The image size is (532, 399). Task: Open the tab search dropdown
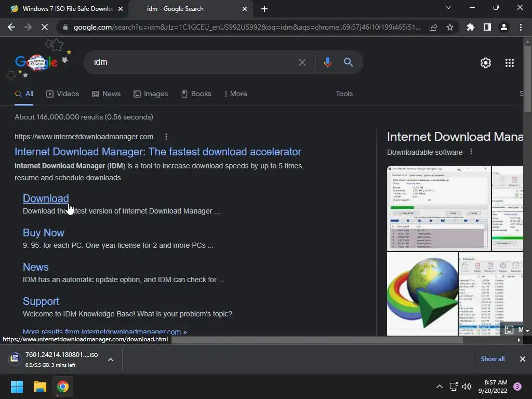coord(448,7)
